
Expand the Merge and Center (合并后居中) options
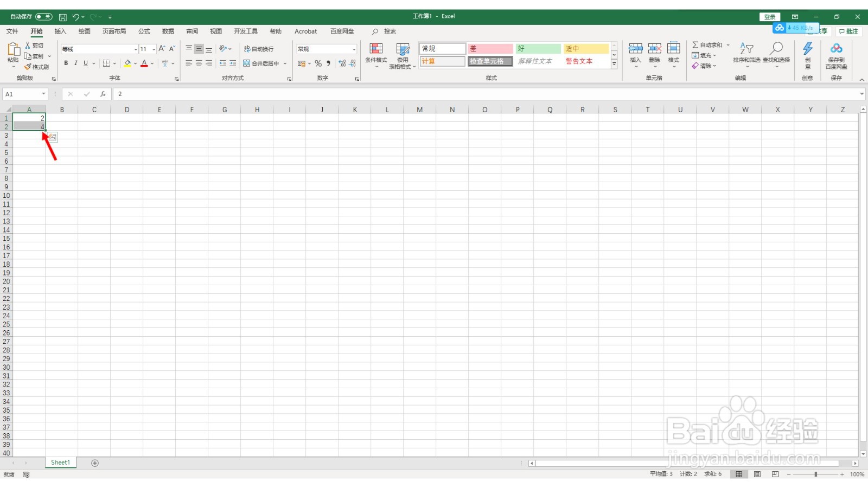285,63
